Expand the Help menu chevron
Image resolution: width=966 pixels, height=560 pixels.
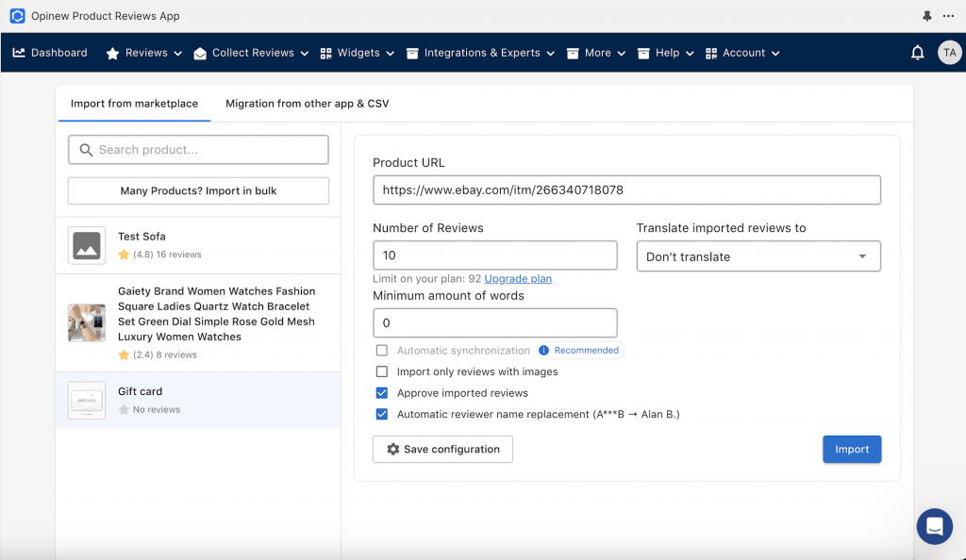click(690, 54)
